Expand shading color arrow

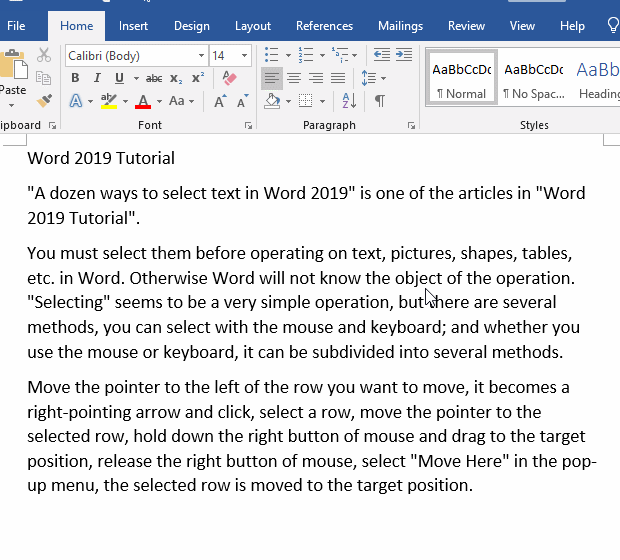point(288,102)
